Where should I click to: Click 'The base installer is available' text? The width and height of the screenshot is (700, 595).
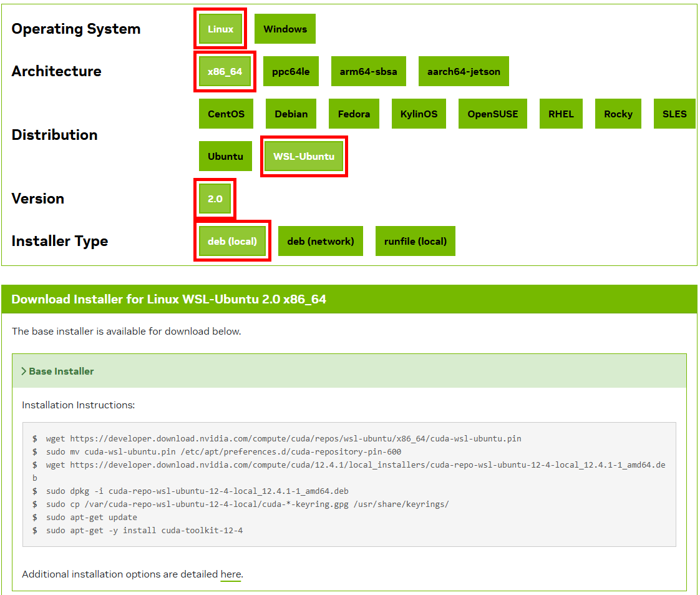(127, 332)
